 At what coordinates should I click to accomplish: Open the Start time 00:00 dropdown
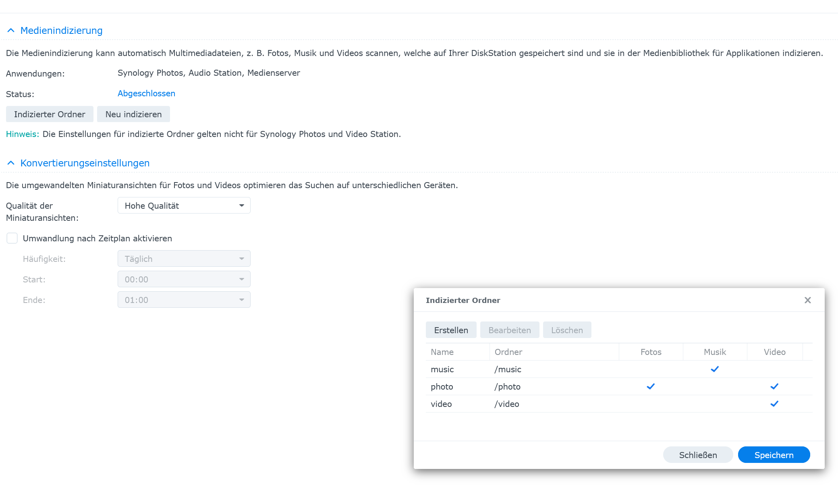coord(184,279)
